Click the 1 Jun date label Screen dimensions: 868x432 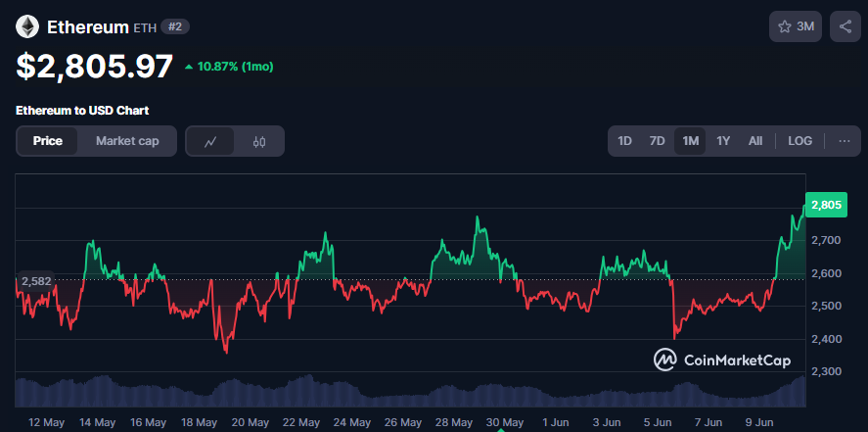pyautogui.click(x=557, y=422)
